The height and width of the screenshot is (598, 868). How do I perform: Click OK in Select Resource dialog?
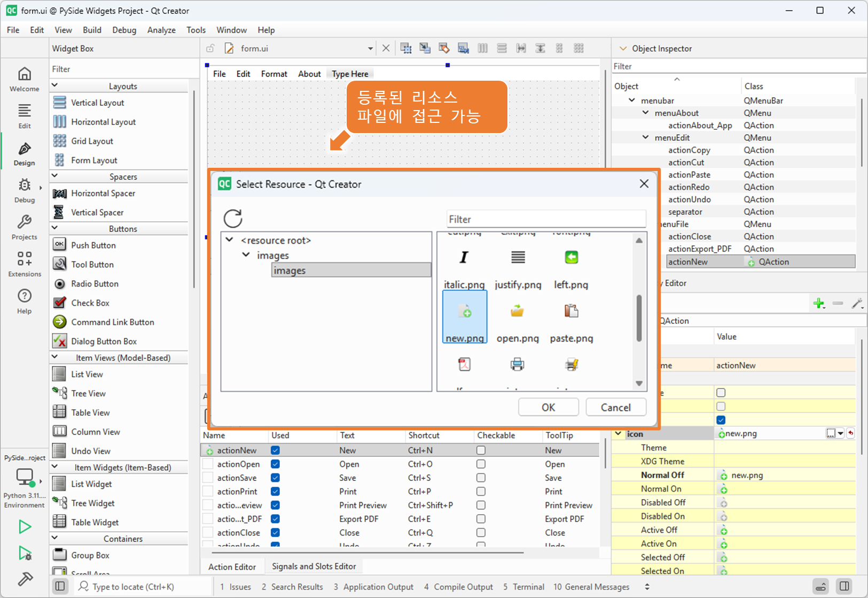point(549,407)
